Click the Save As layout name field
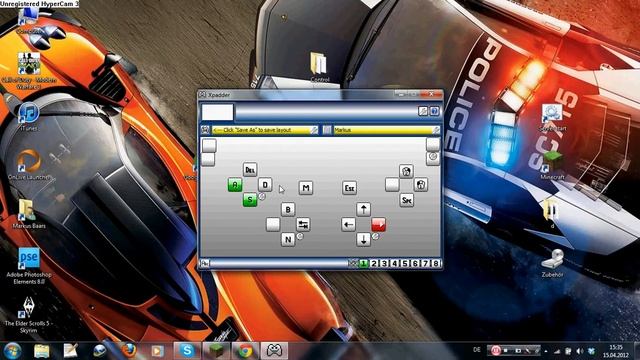The height and width of the screenshot is (360, 640). pos(261,130)
